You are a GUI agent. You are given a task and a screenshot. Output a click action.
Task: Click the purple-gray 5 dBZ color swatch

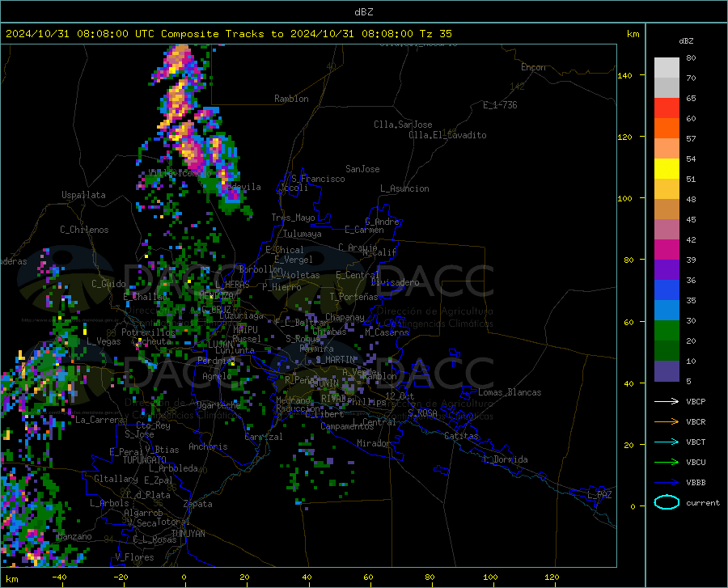[x=667, y=370]
